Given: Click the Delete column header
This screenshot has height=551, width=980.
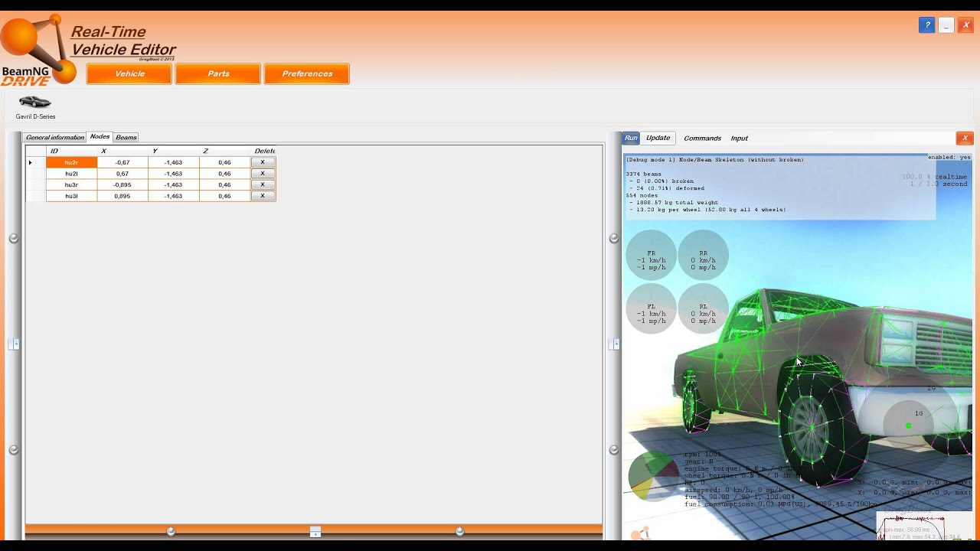Looking at the screenshot, I should click(x=263, y=151).
